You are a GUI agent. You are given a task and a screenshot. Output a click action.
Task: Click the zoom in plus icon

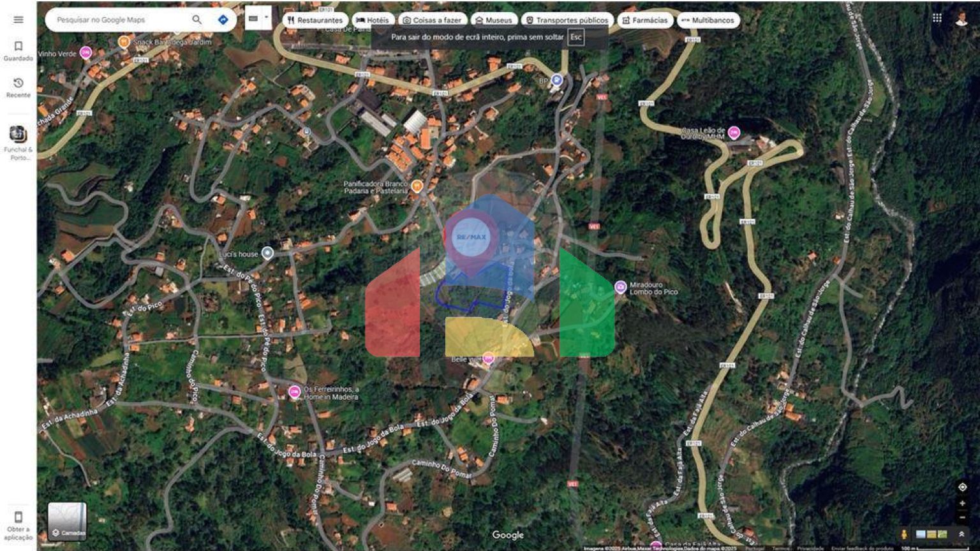963,504
